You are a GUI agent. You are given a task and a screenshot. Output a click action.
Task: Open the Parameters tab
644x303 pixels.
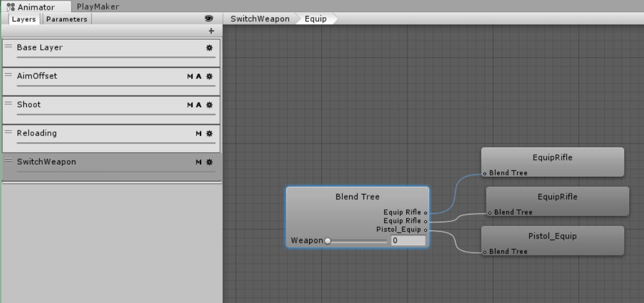click(66, 19)
